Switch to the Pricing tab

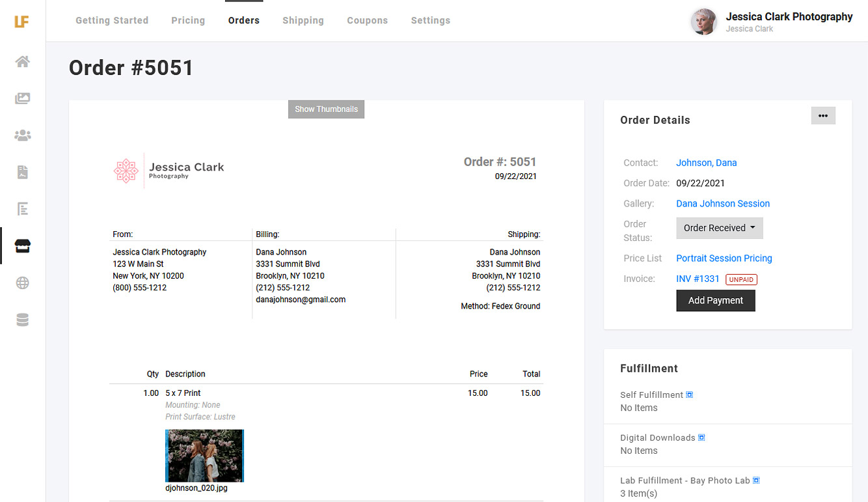(188, 20)
